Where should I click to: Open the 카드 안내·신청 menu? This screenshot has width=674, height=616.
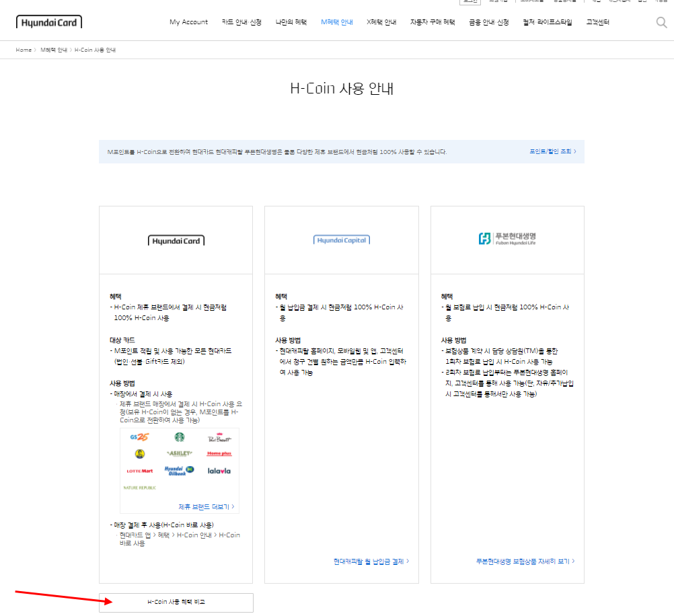coord(241,22)
